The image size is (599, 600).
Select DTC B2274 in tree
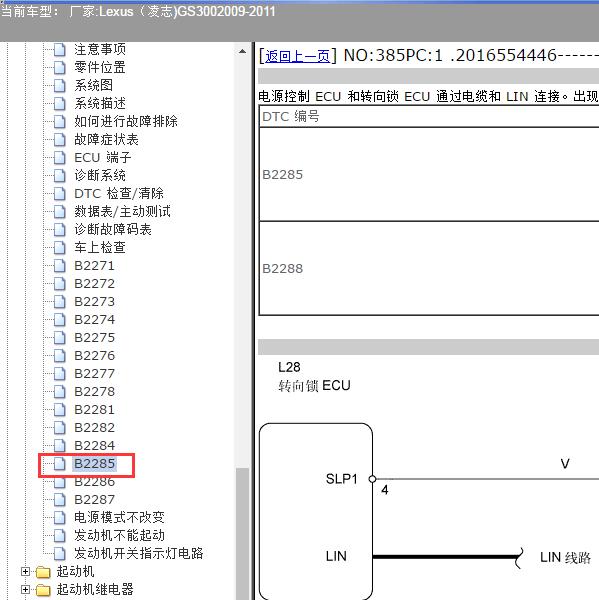pos(94,320)
